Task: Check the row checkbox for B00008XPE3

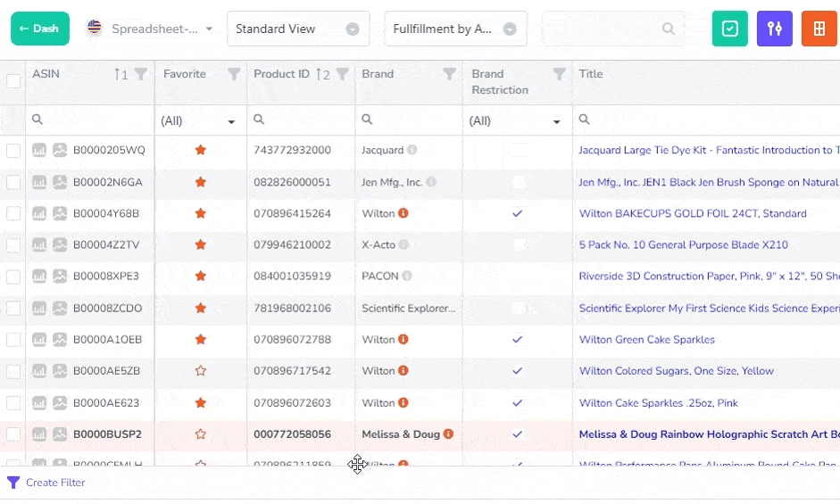Action: pos(13,277)
